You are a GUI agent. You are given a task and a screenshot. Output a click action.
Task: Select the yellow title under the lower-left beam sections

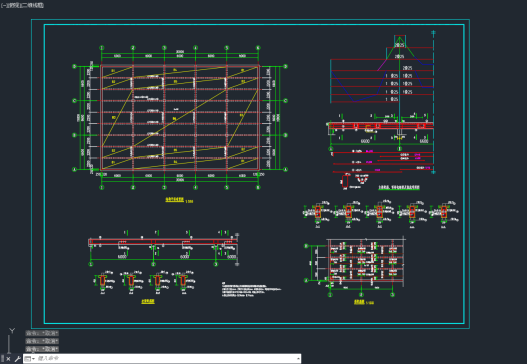(148, 301)
